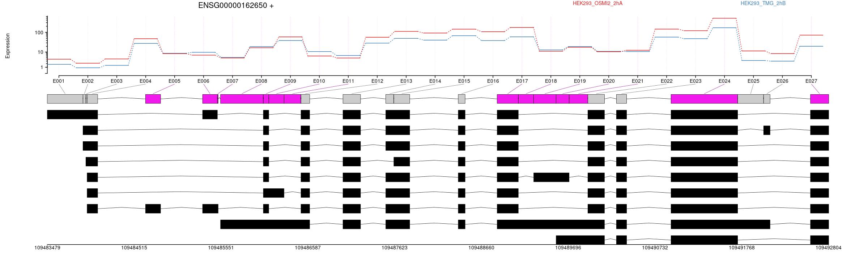This screenshot has width=868, height=253.
Task: Click exon label E024
Action: point(724,81)
